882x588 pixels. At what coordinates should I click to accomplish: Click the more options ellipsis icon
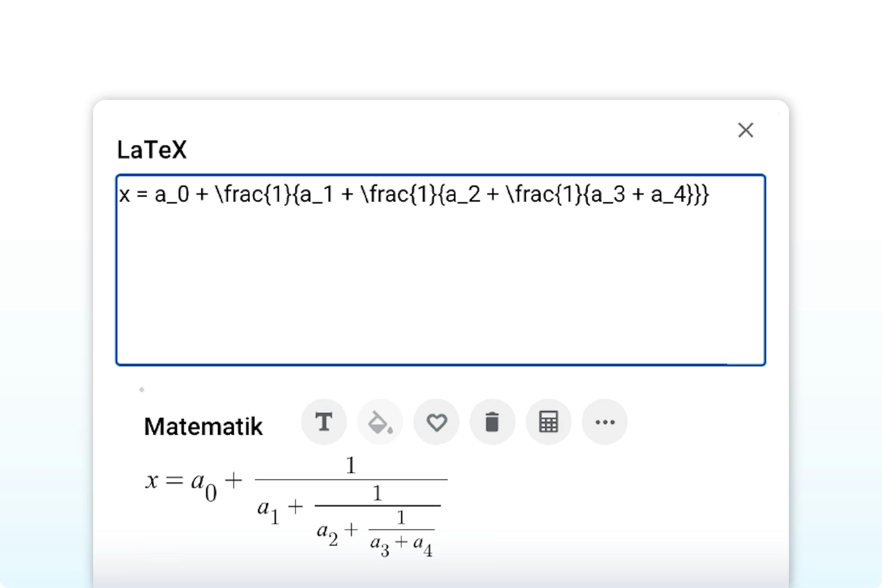[604, 422]
